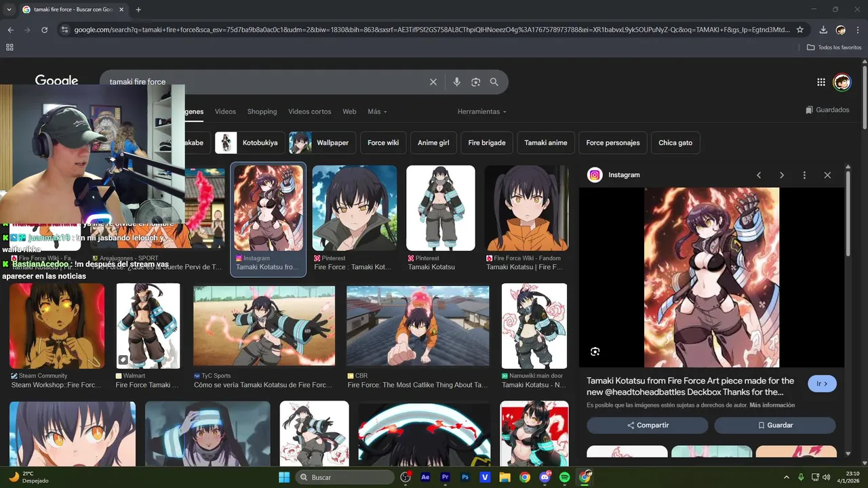Select the Wallpaper filter chip
The width and height of the screenshot is (868, 488).
pos(322,143)
